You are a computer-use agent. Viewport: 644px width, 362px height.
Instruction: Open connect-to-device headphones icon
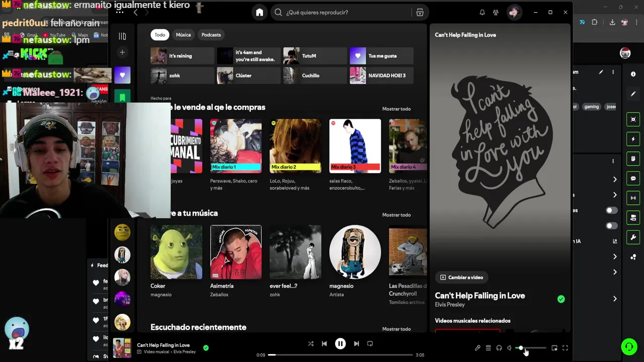point(499,348)
